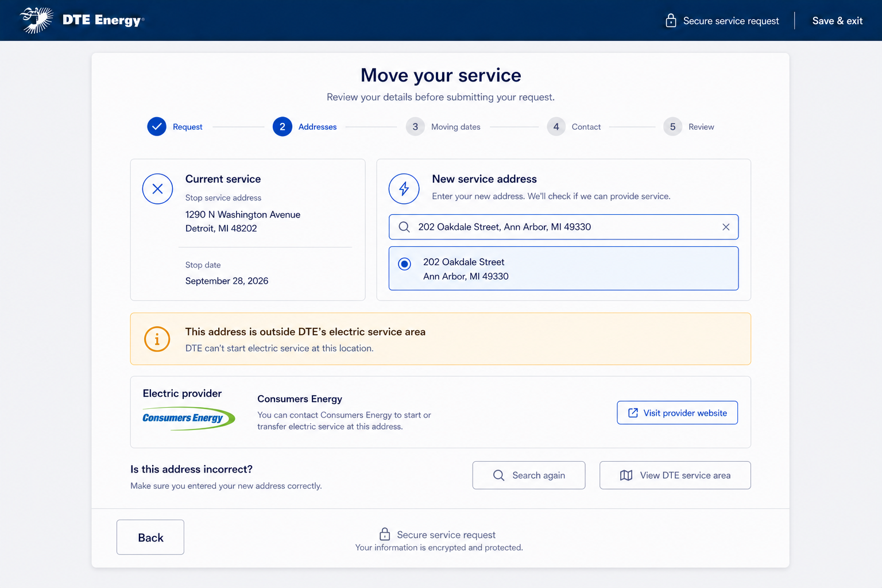
Task: Click the DTE Energy logo
Action: [x=82, y=20]
